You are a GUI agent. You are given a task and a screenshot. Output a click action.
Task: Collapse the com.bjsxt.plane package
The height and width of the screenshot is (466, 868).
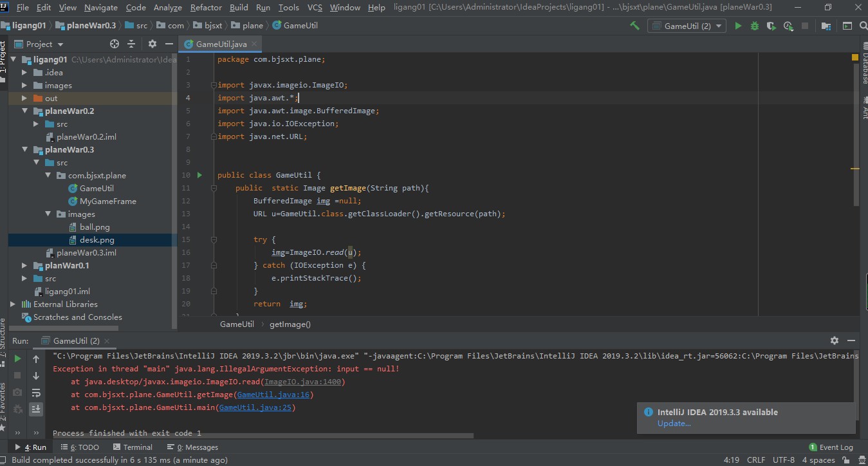48,176
